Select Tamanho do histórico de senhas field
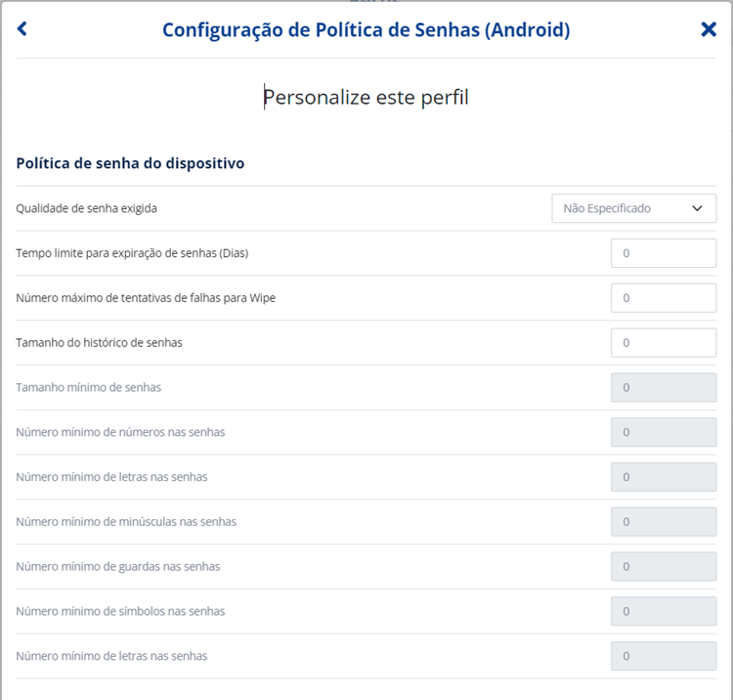The height and width of the screenshot is (700, 733). coord(664,343)
